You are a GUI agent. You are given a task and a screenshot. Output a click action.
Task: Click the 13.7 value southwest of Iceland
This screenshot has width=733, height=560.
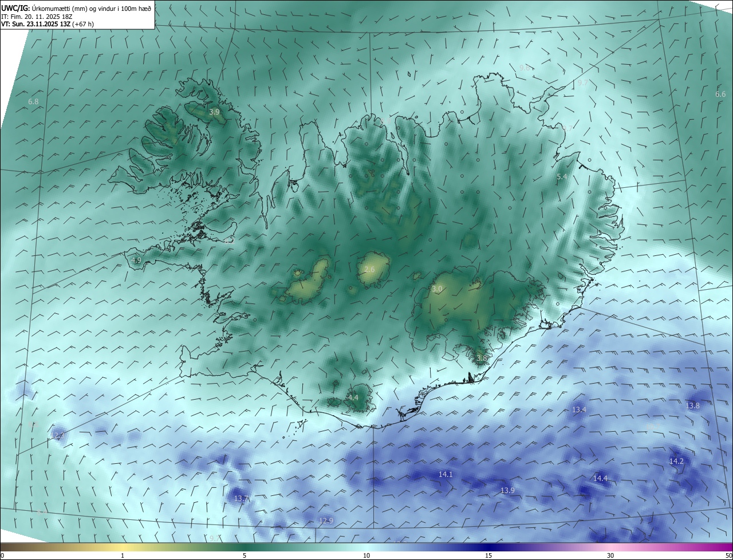241,499
